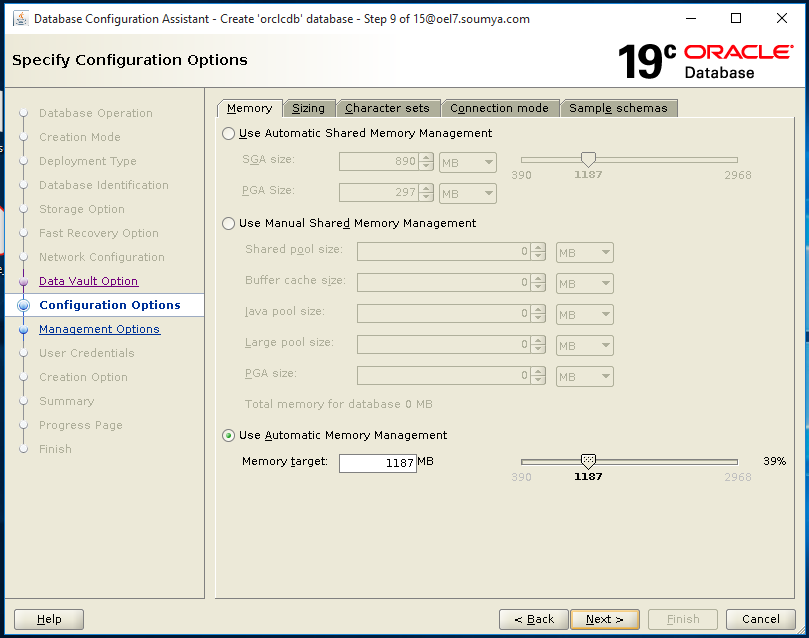
Task: Open Shared pool size unit dropdown
Action: (x=585, y=253)
